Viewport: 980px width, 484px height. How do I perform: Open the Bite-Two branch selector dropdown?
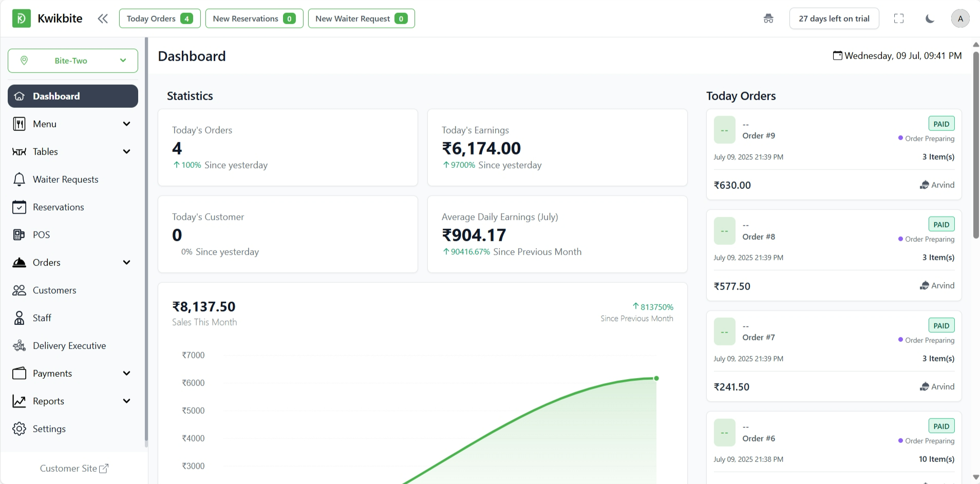click(73, 61)
